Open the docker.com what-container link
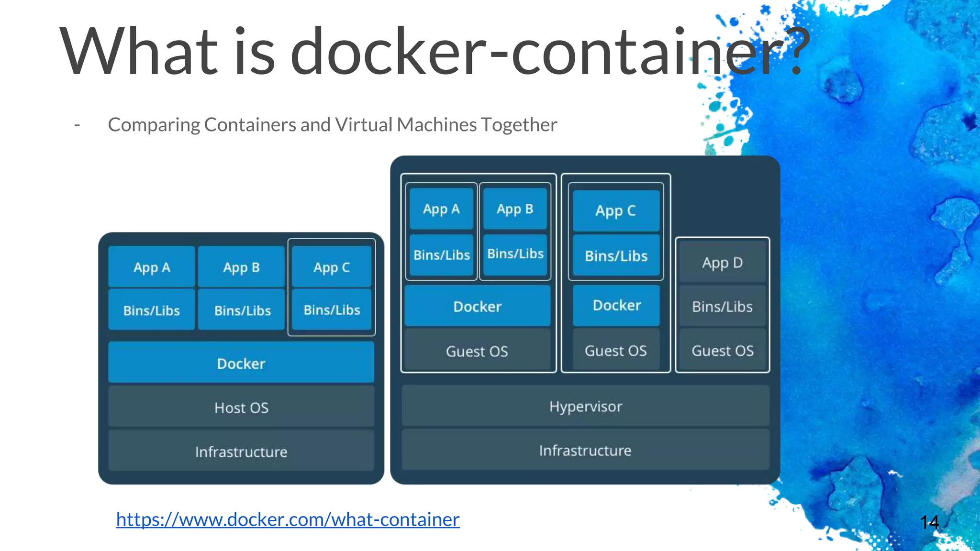Viewport: 980px width, 551px height. (x=288, y=519)
